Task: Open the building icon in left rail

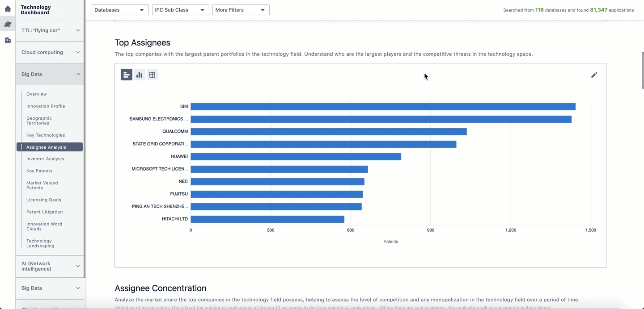Action: tap(8, 40)
